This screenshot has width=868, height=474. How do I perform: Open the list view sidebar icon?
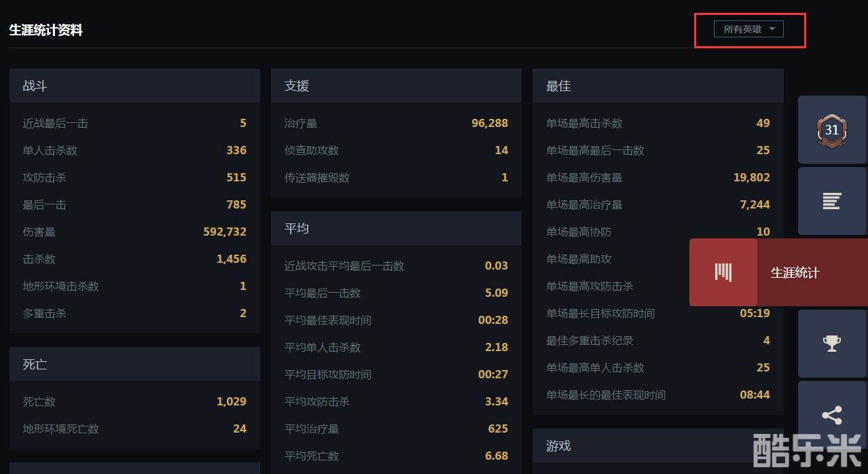click(x=831, y=201)
